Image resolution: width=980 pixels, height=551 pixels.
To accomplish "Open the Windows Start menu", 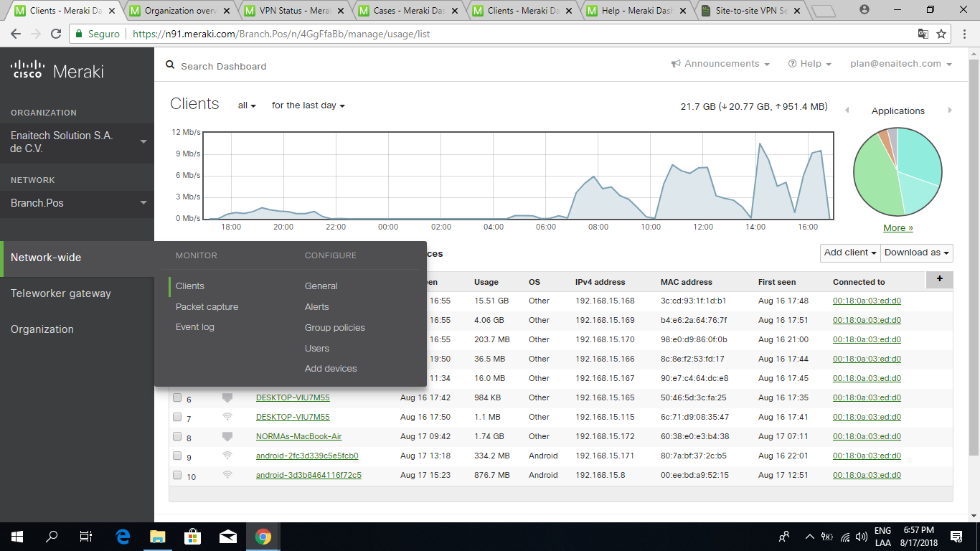I will pyautogui.click(x=17, y=537).
